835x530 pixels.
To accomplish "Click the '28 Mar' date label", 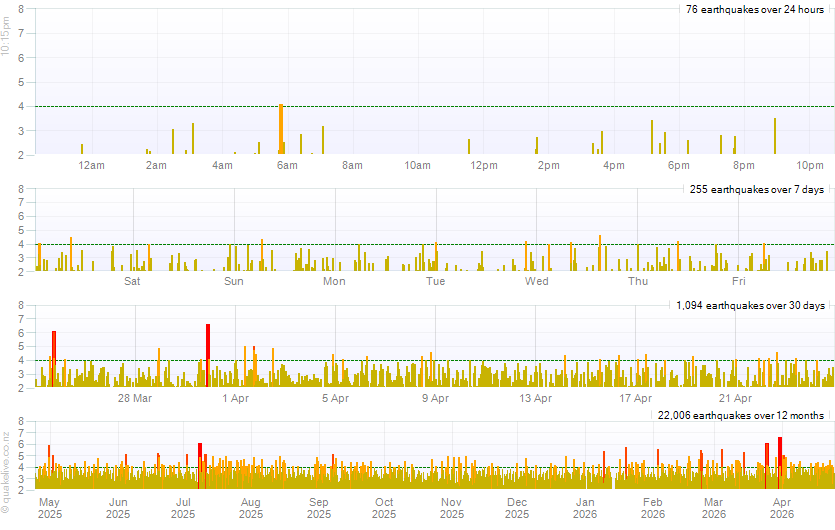I will [x=135, y=398].
